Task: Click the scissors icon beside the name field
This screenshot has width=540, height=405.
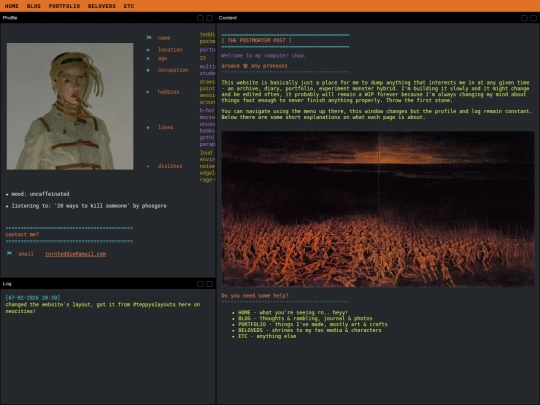Action: click(149, 38)
